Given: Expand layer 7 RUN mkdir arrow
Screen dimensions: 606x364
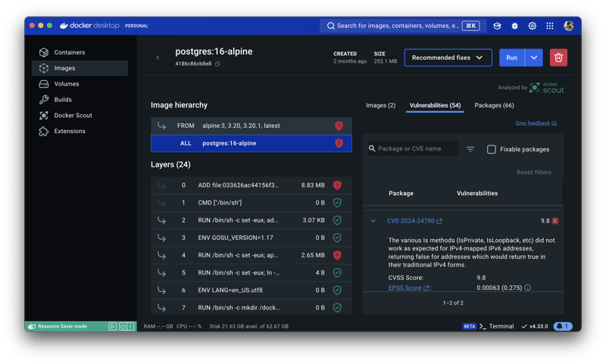Looking at the screenshot, I should tap(161, 308).
